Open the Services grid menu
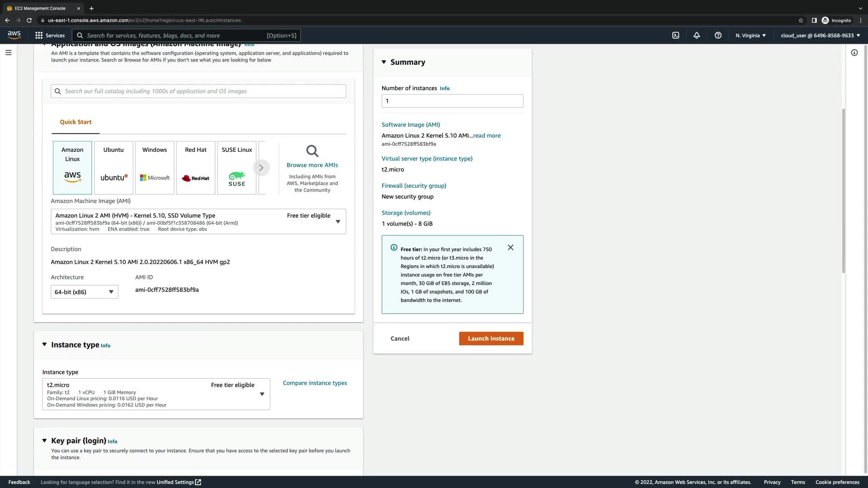The image size is (868, 488). pos(50,35)
